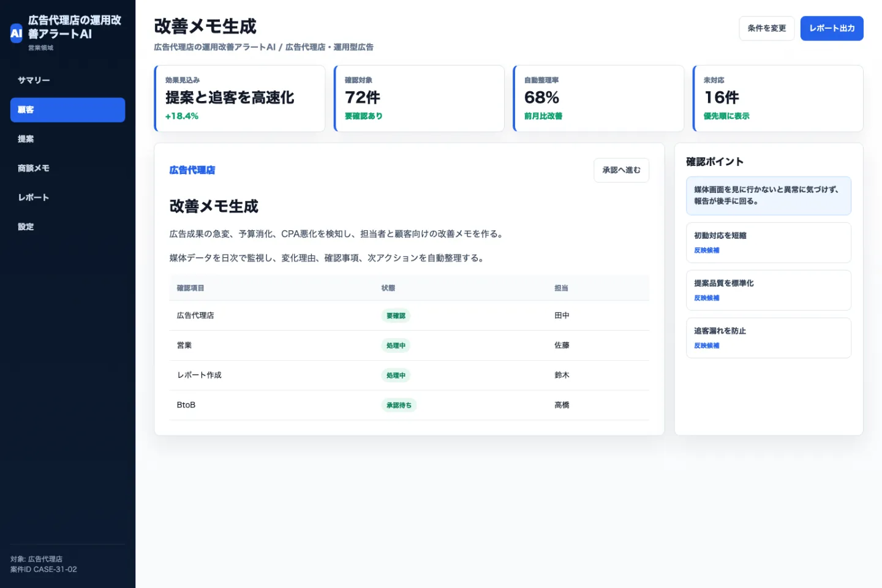The width and height of the screenshot is (882, 588).
Task: Open 商談メモ from the sidebar
Action: 67,168
